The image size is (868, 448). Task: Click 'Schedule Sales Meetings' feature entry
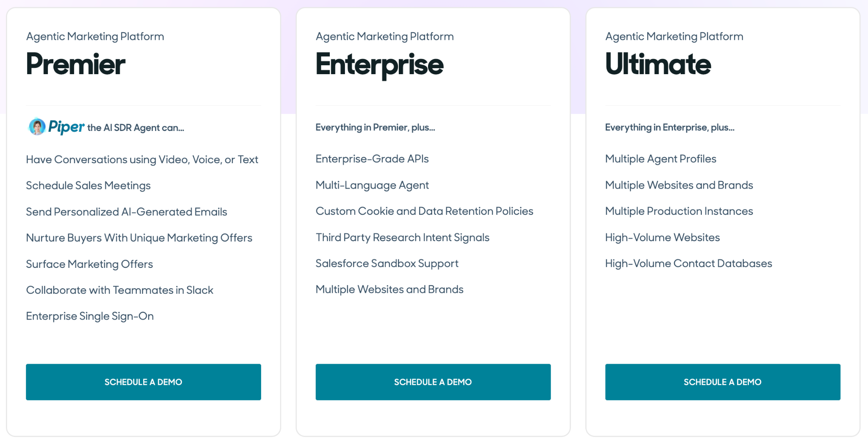pyautogui.click(x=88, y=185)
